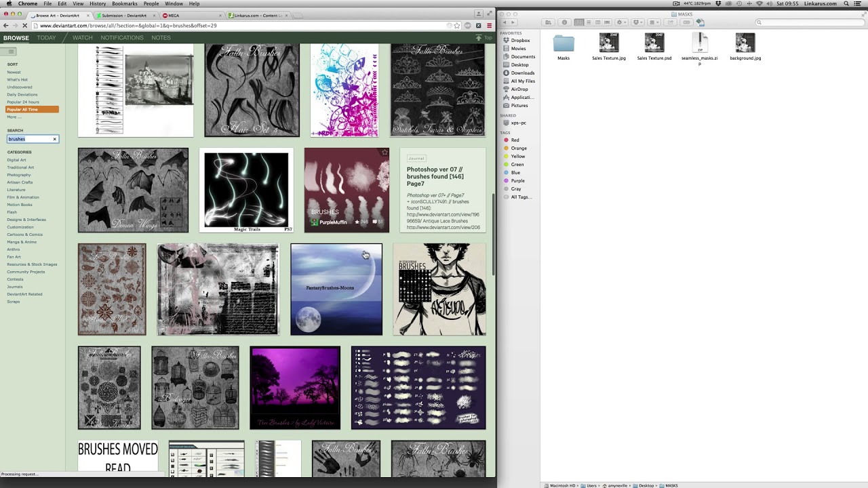Click Finder's back navigation arrow
The image size is (868, 488).
click(x=505, y=22)
